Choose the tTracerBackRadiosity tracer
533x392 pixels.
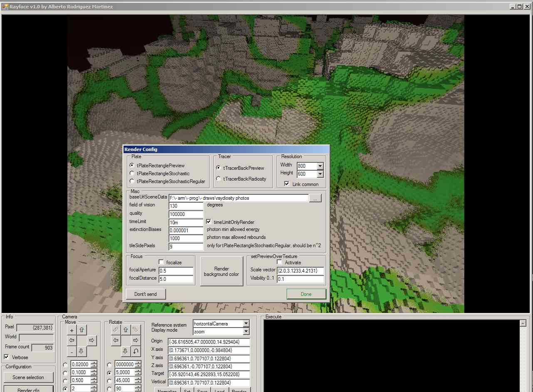point(218,179)
